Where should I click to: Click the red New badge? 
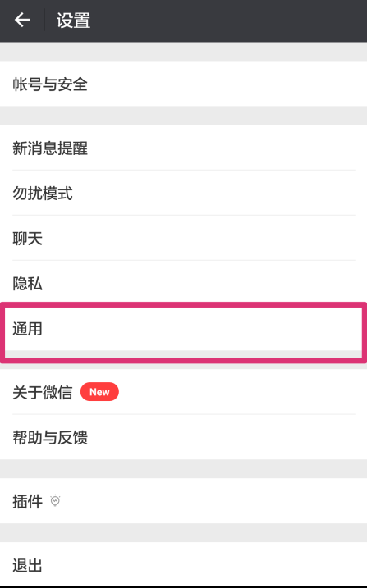99,392
